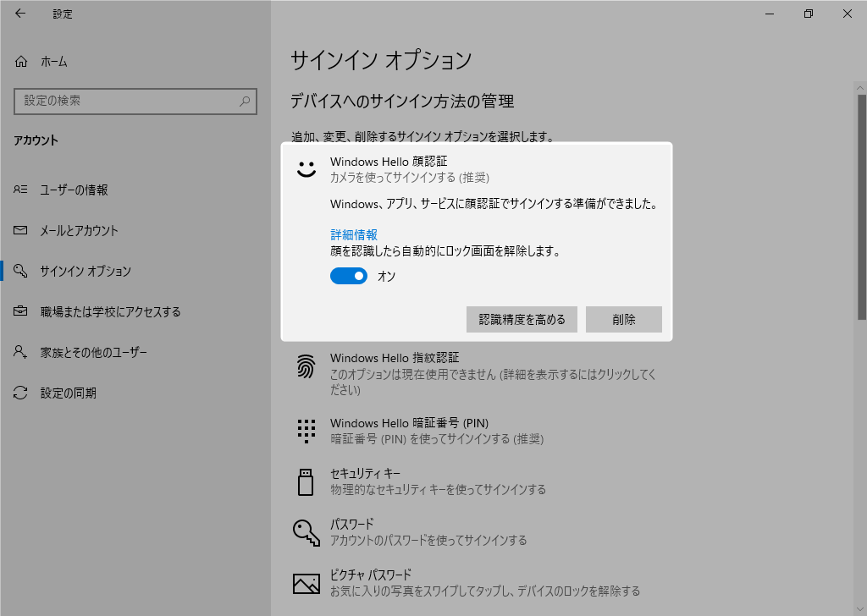This screenshot has height=616, width=867.
Task: Click the PIN keypad icon
Action: (306, 431)
